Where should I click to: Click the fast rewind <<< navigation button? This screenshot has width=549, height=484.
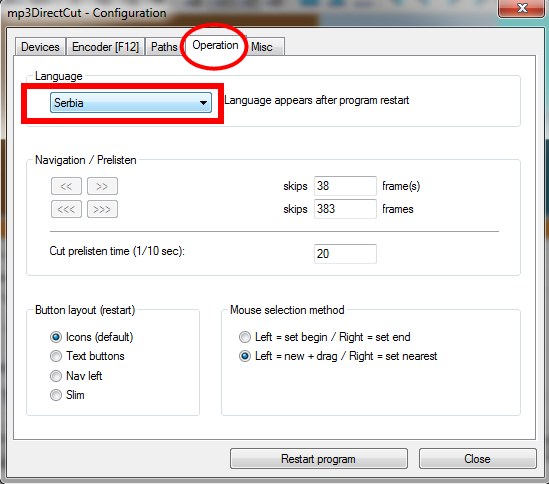pos(66,209)
